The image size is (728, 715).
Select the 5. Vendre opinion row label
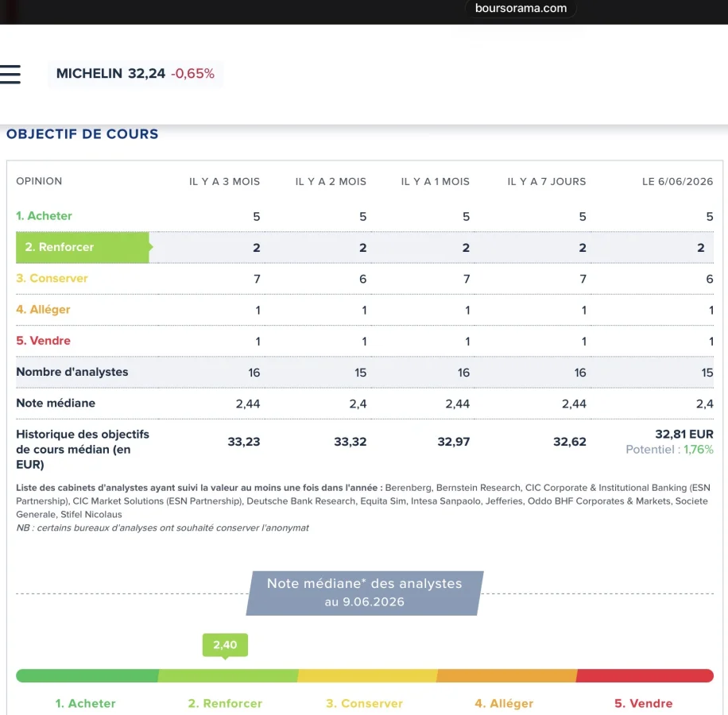tap(43, 341)
